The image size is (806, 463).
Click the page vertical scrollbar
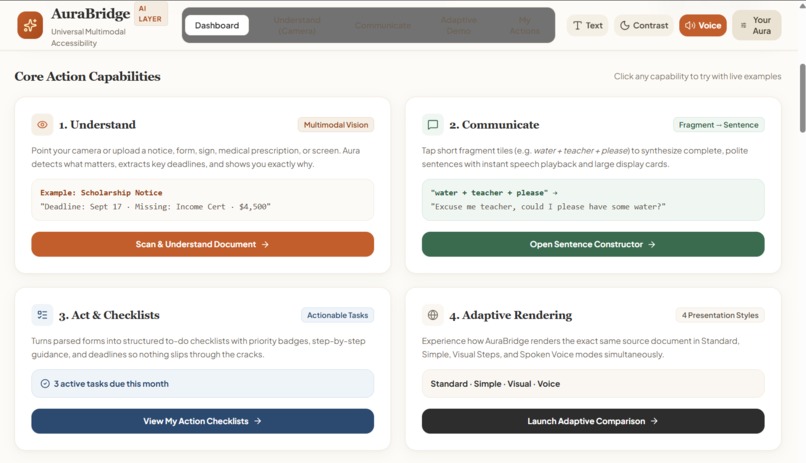[802, 98]
